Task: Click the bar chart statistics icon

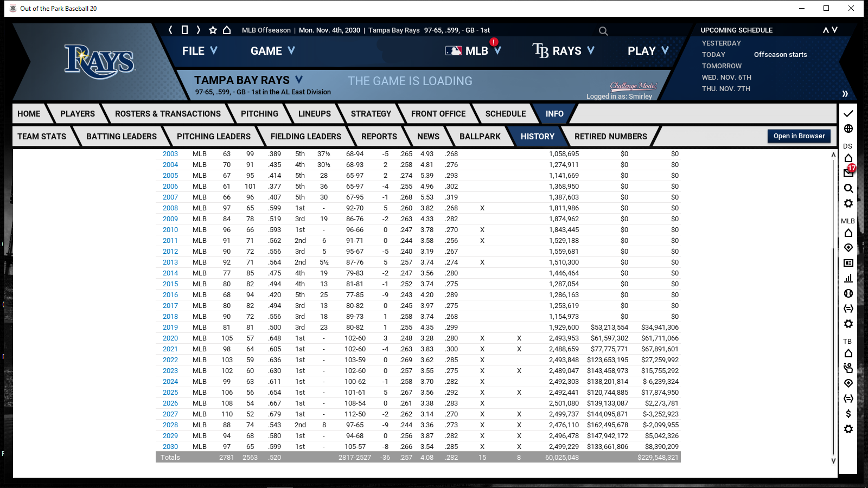Action: (848, 278)
